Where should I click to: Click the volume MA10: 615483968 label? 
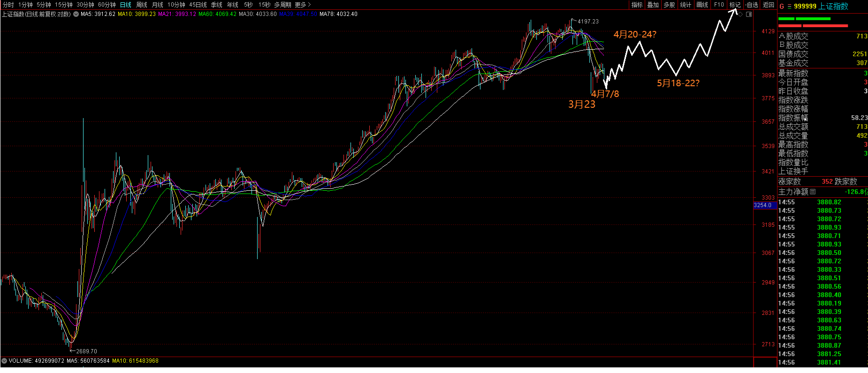[135, 361]
